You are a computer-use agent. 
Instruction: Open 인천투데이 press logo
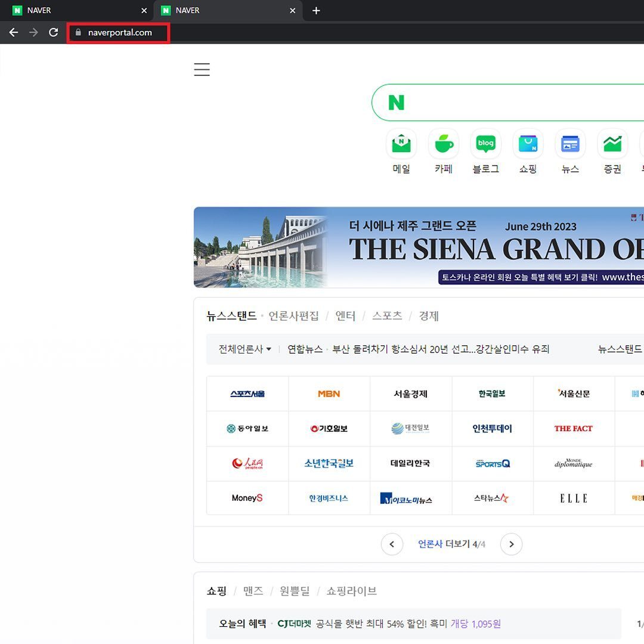[492, 428]
